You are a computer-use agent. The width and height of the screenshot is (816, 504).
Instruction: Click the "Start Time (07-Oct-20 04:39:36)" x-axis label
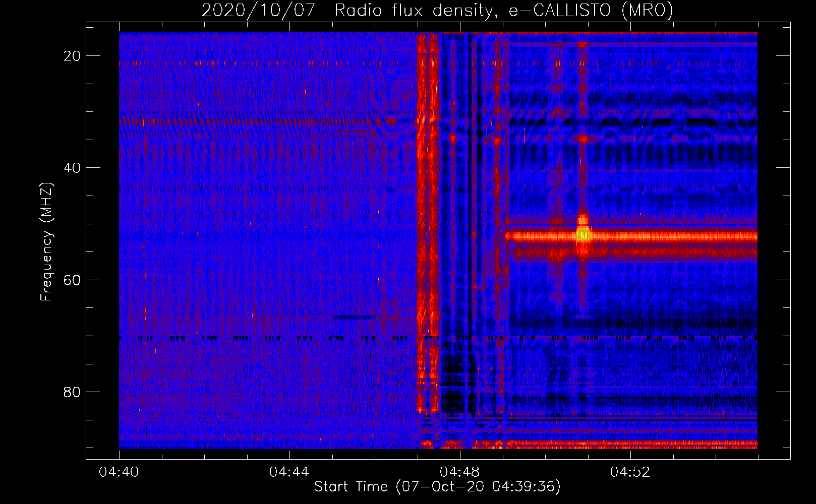[437, 487]
